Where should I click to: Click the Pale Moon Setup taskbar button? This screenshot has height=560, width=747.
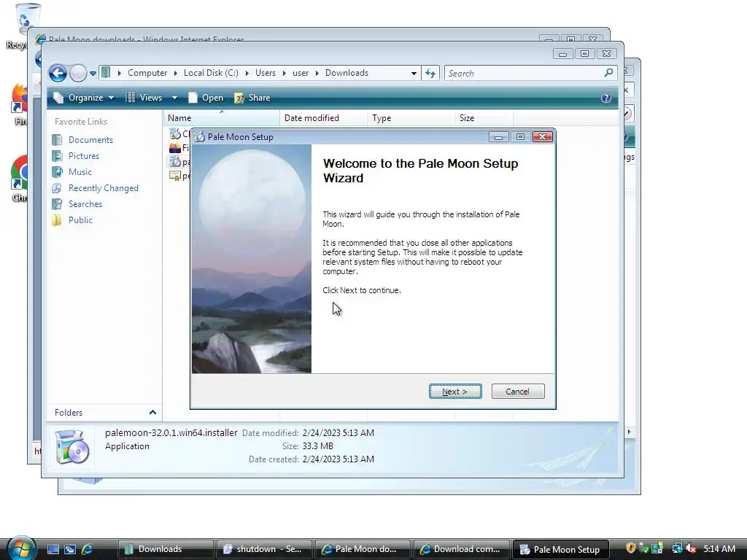click(x=560, y=549)
